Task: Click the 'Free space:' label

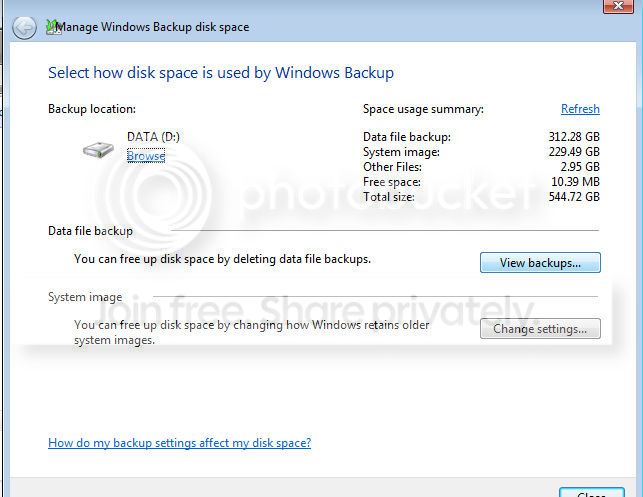Action: [x=392, y=182]
